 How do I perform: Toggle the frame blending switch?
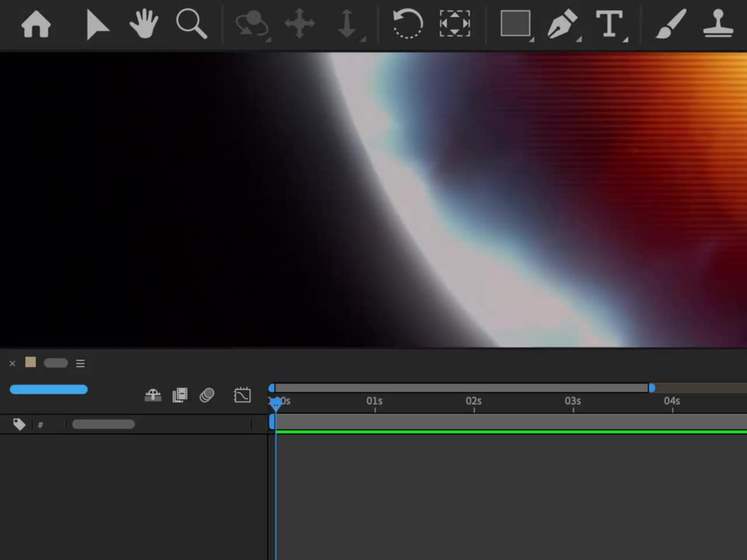pyautogui.click(x=180, y=395)
